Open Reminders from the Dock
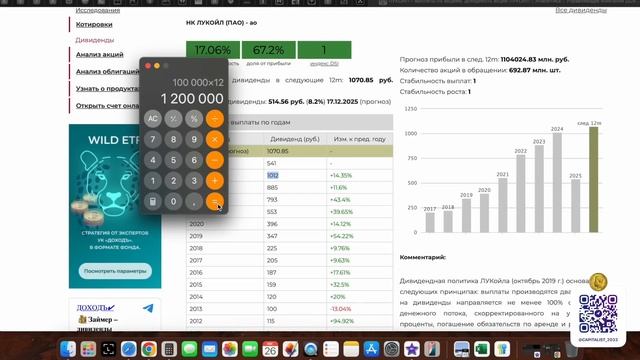The width and height of the screenshot is (640, 360). [331, 349]
